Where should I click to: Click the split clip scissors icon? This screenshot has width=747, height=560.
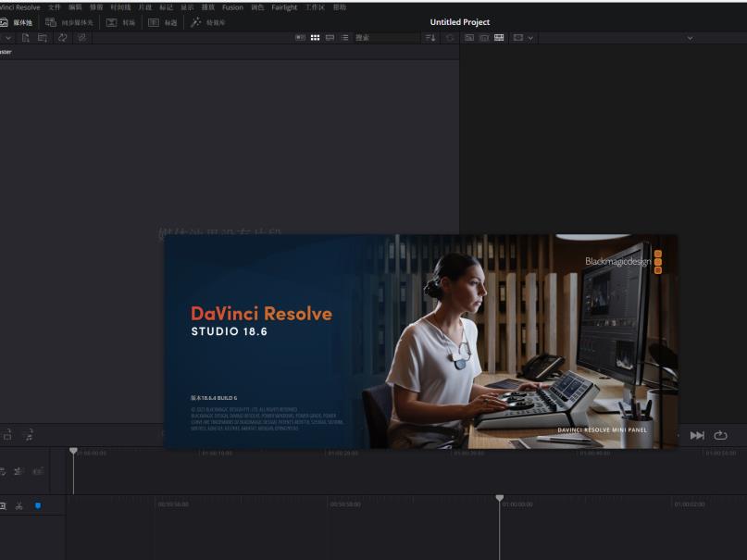point(19,505)
